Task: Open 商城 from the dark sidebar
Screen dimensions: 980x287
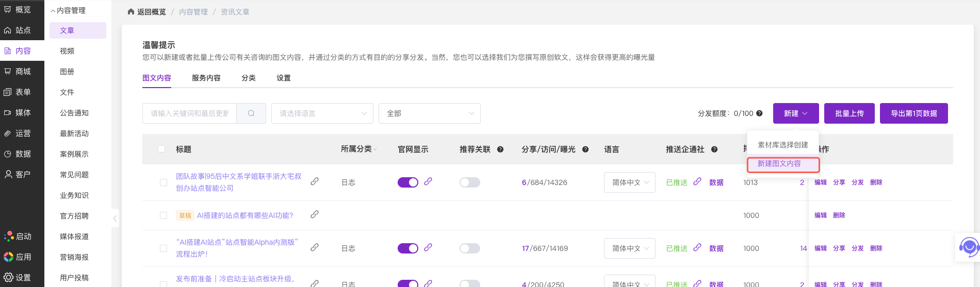Action: [x=22, y=72]
